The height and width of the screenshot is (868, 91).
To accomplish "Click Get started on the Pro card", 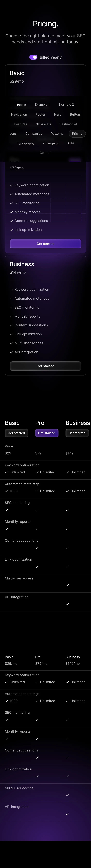I will pyautogui.click(x=45, y=244).
